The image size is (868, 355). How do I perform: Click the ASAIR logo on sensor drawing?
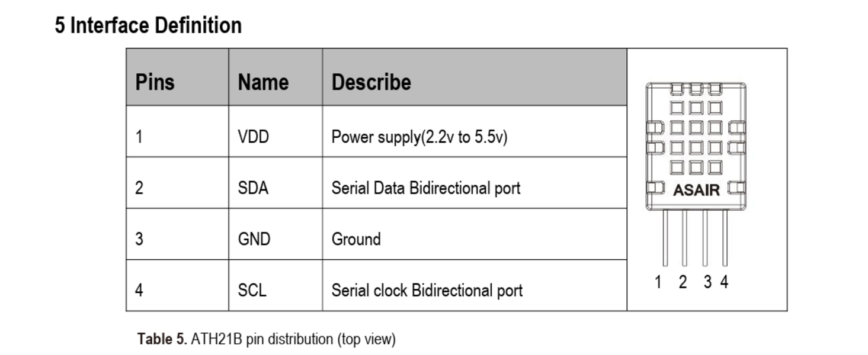point(696,191)
